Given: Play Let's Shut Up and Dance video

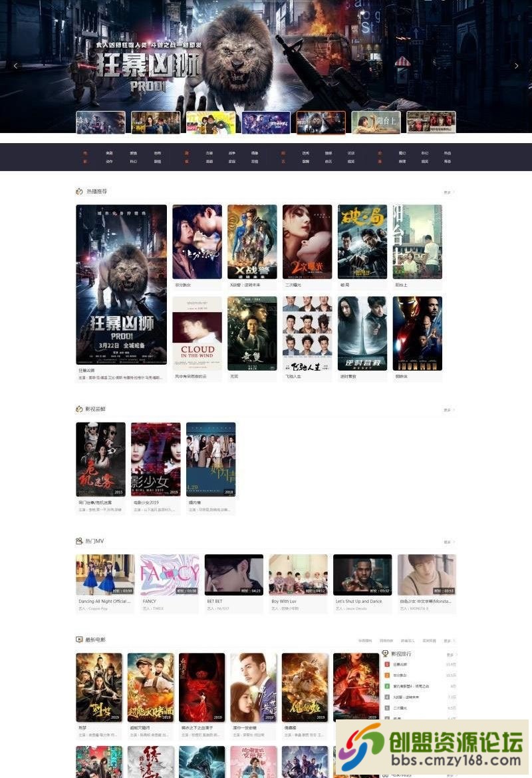Looking at the screenshot, I should [362, 574].
